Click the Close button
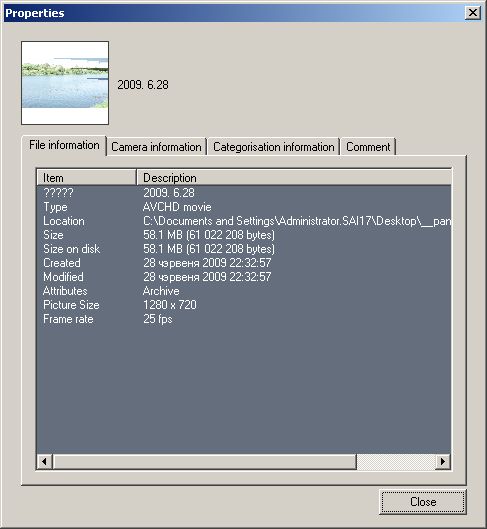487x529 pixels. pos(423,502)
